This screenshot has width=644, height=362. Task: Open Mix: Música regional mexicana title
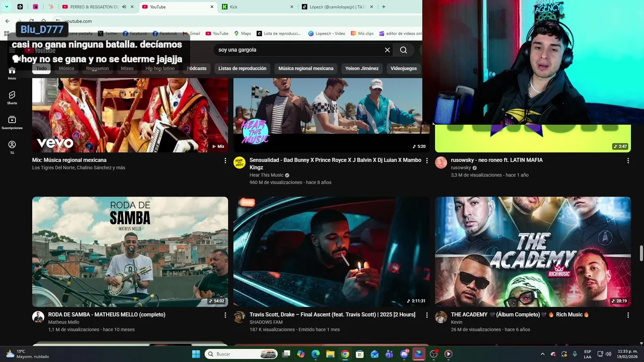click(x=69, y=160)
